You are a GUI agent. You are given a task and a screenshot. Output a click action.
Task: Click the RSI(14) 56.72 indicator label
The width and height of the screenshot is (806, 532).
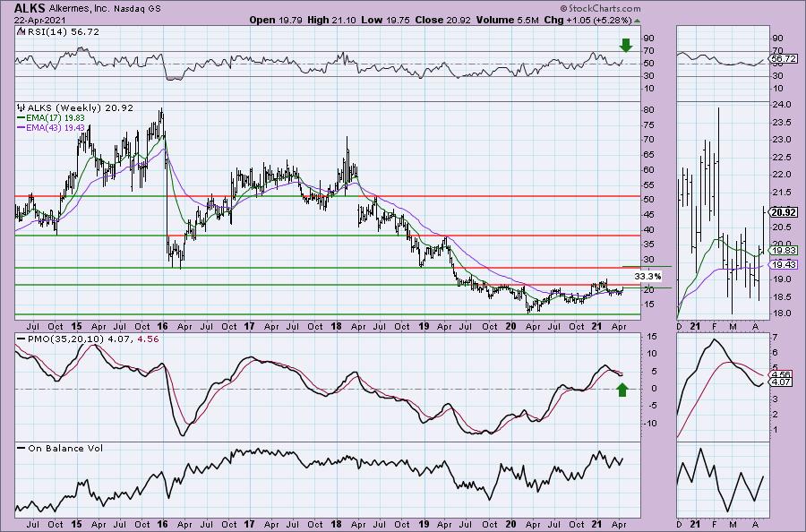[62, 32]
